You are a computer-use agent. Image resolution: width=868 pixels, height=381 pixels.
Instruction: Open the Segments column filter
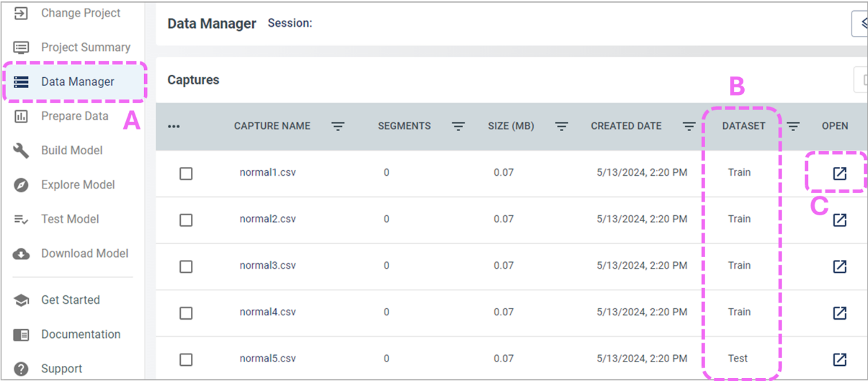coord(458,126)
